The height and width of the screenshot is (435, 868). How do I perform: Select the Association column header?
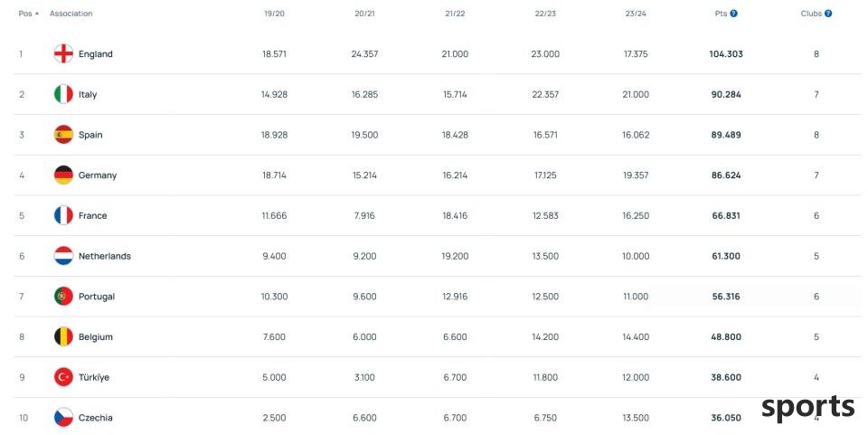71,14
